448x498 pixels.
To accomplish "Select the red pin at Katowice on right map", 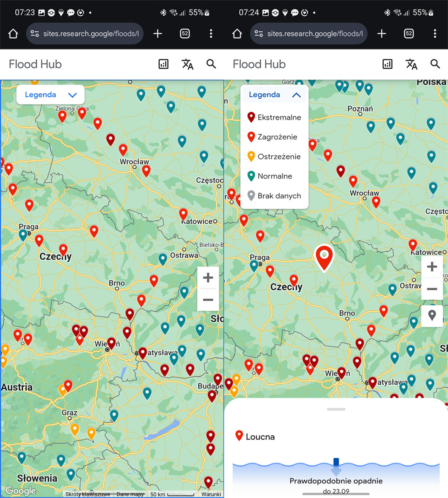I will point(413,245).
